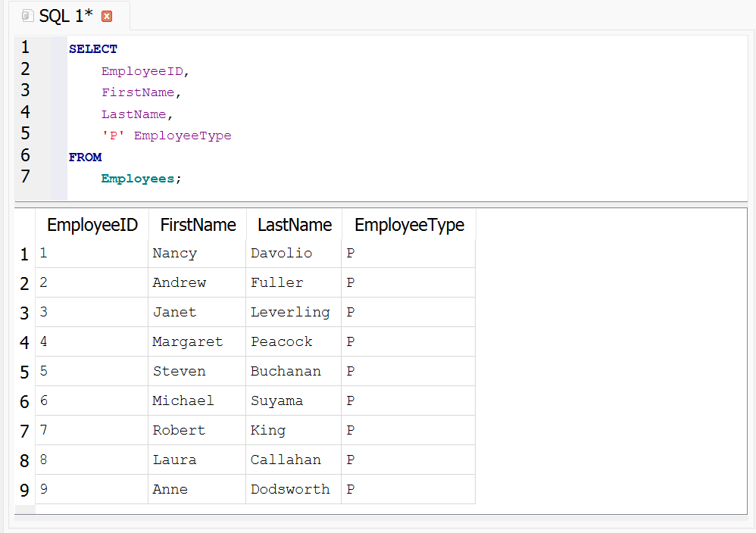Viewport: 756px width, 533px height.
Task: Click the Leverling cell in results
Action: pos(290,313)
